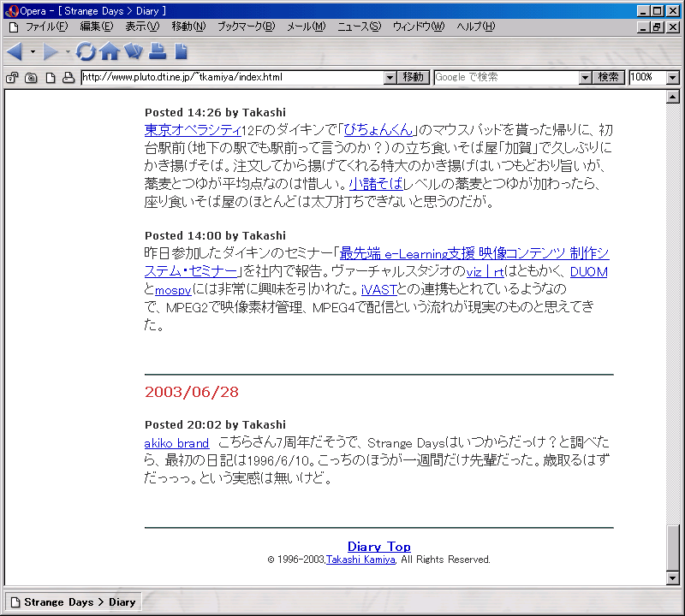The width and height of the screenshot is (685, 616).
Task: Open the 移動(N) menu
Action: 188,27
